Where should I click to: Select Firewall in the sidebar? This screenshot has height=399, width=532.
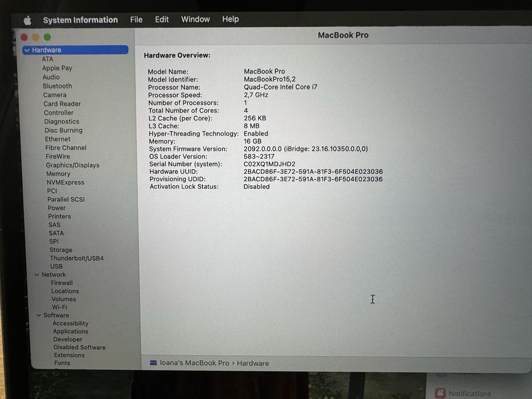62,283
